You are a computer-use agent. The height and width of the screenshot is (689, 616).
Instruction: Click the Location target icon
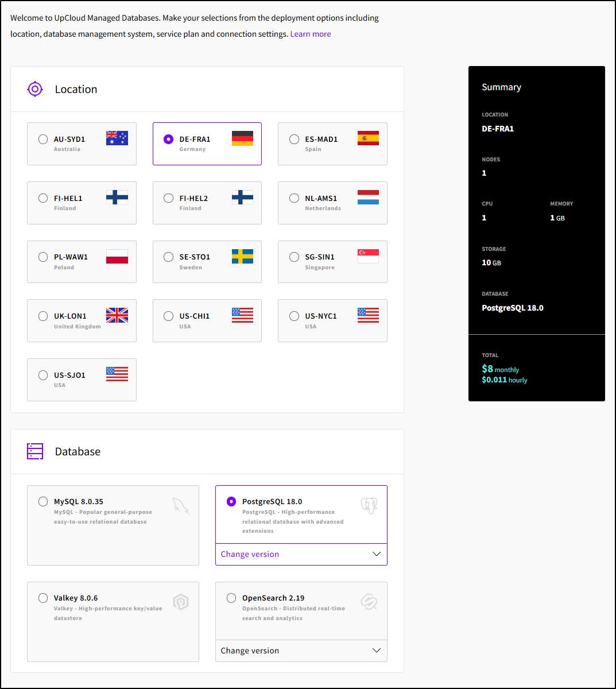coord(35,89)
